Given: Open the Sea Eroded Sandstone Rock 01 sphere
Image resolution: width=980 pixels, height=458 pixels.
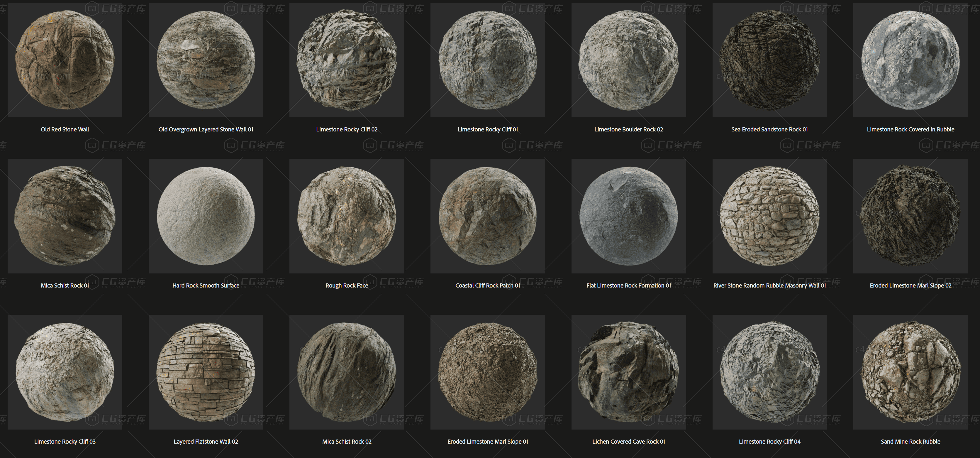Looking at the screenshot, I should click(770, 60).
